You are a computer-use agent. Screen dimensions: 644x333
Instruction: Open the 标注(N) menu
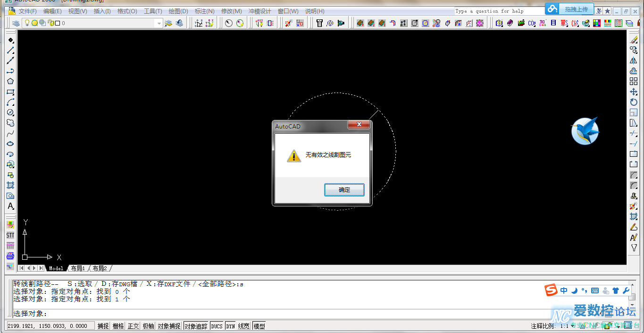tap(204, 11)
